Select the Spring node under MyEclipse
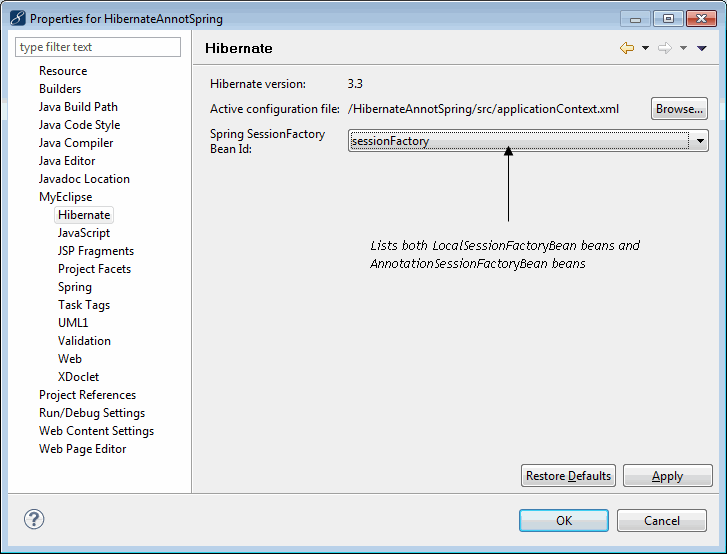Image resolution: width=727 pixels, height=554 pixels. pyautogui.click(x=75, y=287)
